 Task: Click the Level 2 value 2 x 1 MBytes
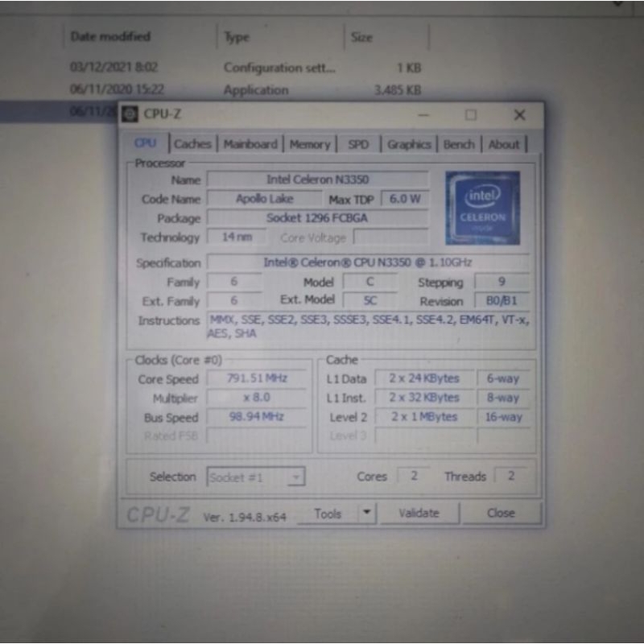point(424,417)
